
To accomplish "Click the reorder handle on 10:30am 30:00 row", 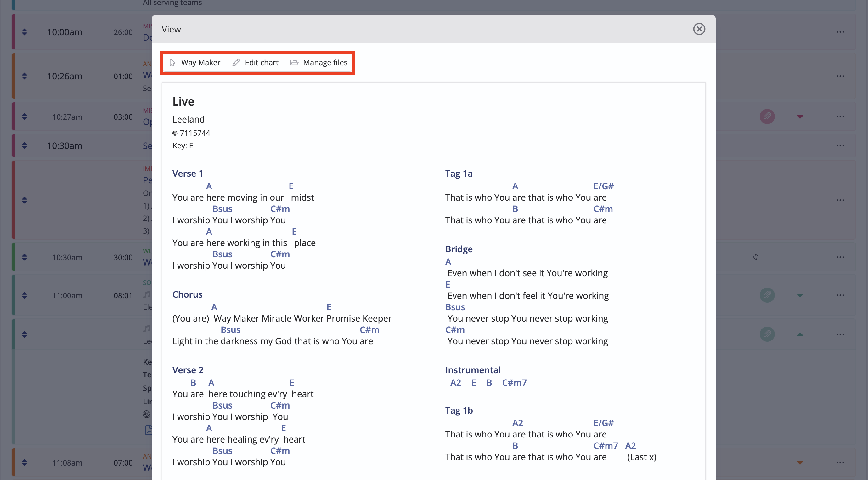I will pyautogui.click(x=24, y=257).
